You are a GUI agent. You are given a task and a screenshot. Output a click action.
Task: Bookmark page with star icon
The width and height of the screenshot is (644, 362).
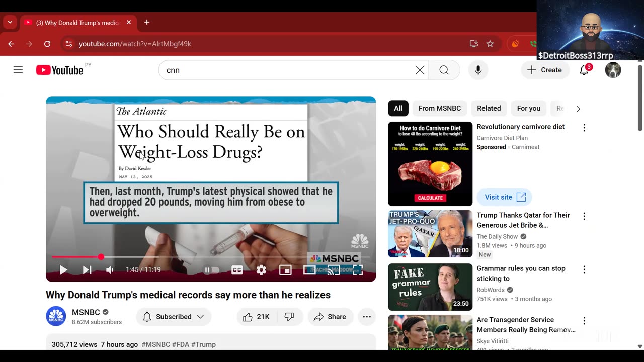(490, 44)
